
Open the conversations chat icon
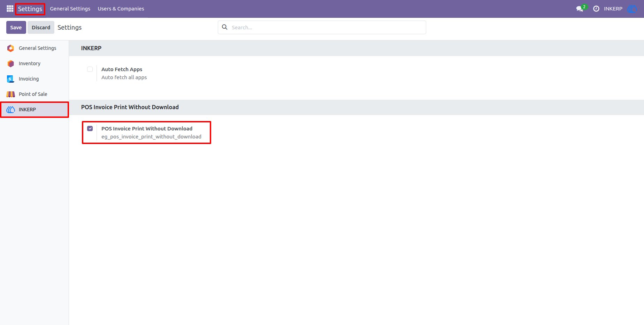coord(580,9)
